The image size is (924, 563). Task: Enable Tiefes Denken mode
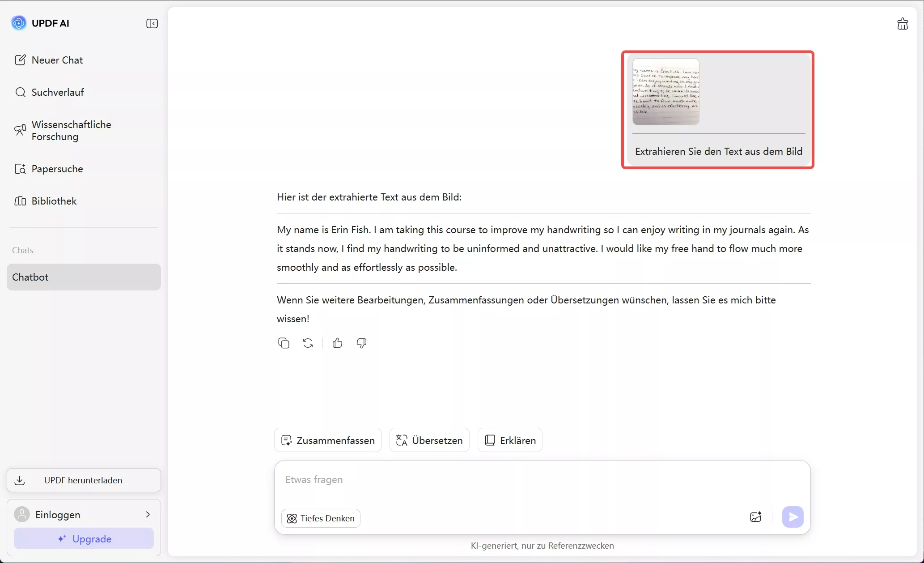click(x=320, y=518)
